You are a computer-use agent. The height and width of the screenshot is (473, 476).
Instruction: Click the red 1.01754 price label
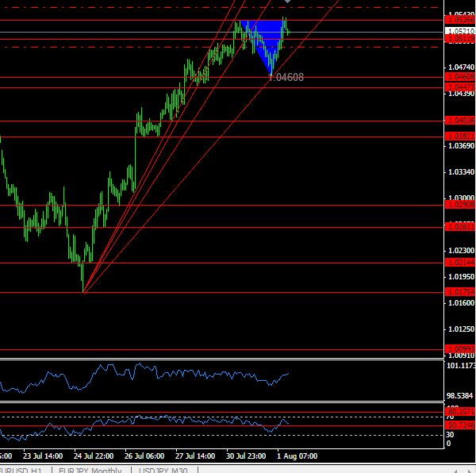(460, 292)
